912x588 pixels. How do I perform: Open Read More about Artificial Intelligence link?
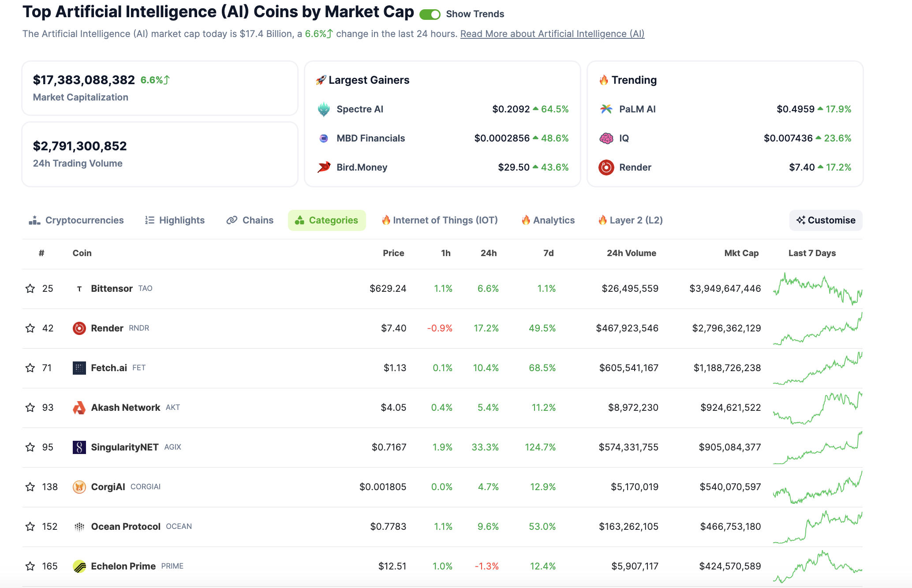click(x=552, y=34)
